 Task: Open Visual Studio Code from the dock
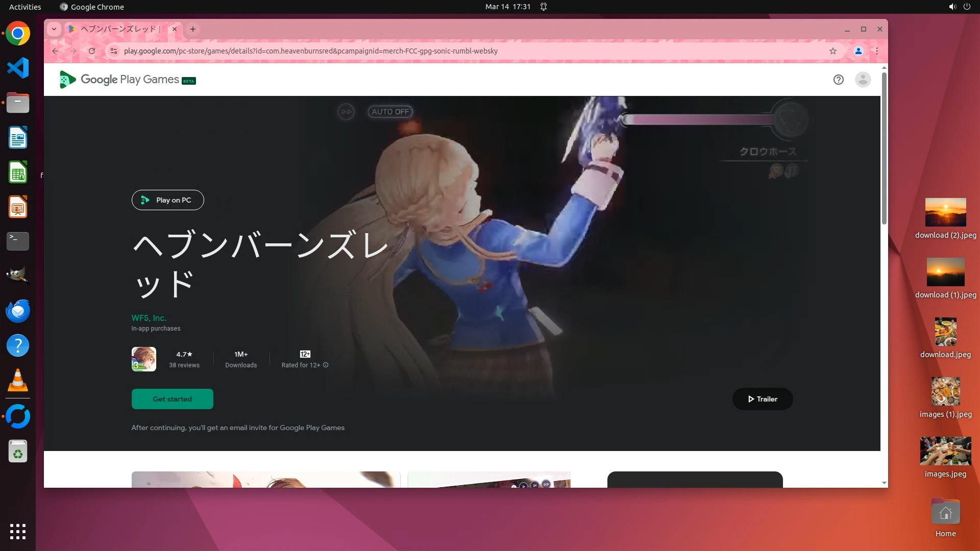(18, 68)
